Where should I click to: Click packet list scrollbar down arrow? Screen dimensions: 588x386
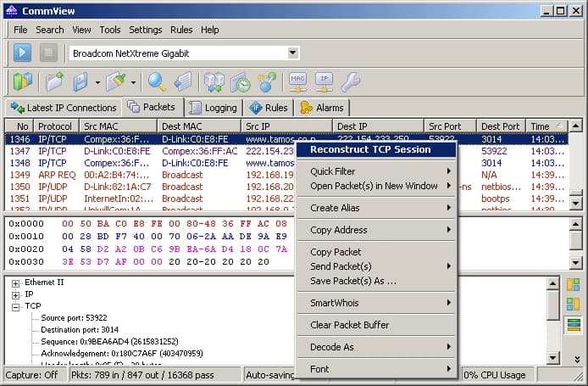pyautogui.click(x=576, y=204)
